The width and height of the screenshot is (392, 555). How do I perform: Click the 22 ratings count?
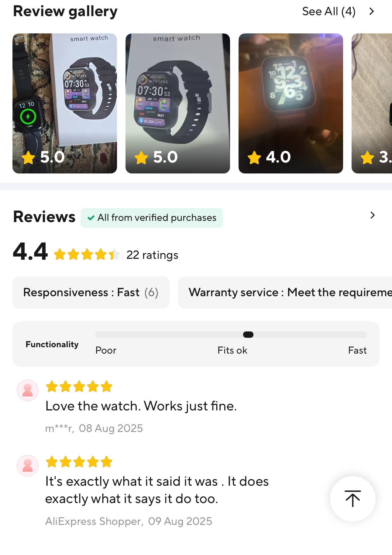152,255
